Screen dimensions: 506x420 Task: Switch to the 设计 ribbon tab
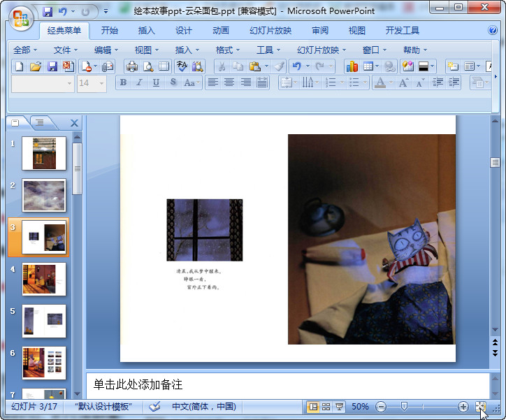(184, 31)
